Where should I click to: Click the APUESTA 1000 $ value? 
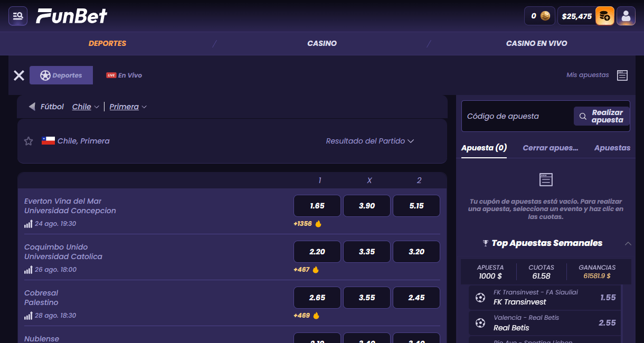pos(490,275)
